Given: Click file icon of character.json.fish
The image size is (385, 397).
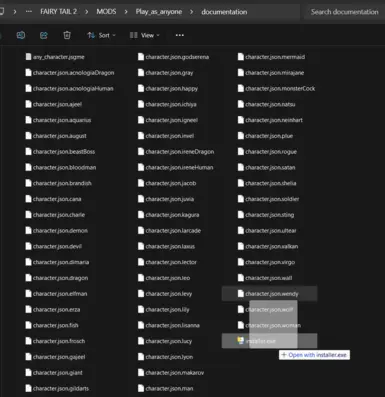Looking at the screenshot, I should (28, 325).
